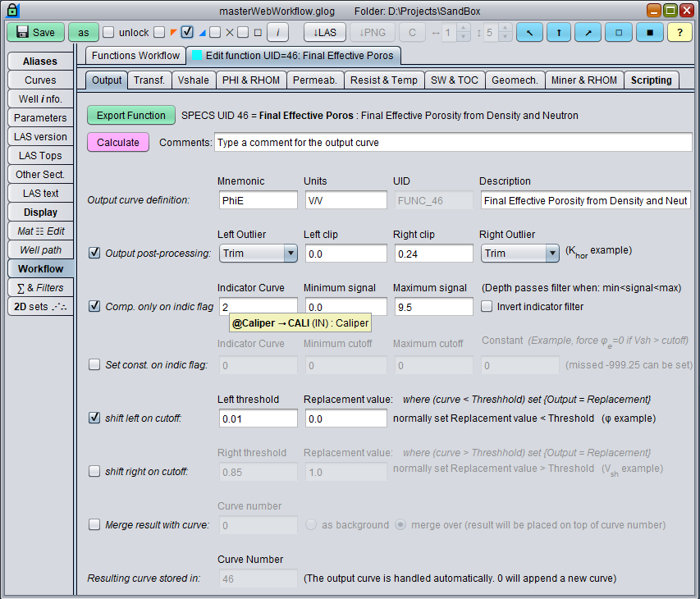Disable Output post-processing checkbox
Screen dimensions: 700x599
[x=94, y=253]
